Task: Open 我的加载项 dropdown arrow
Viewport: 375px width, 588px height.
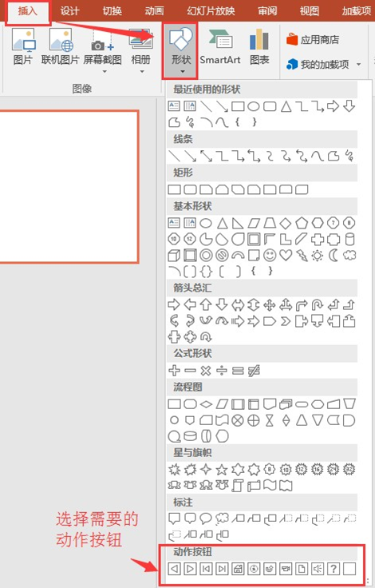Action: click(x=358, y=65)
